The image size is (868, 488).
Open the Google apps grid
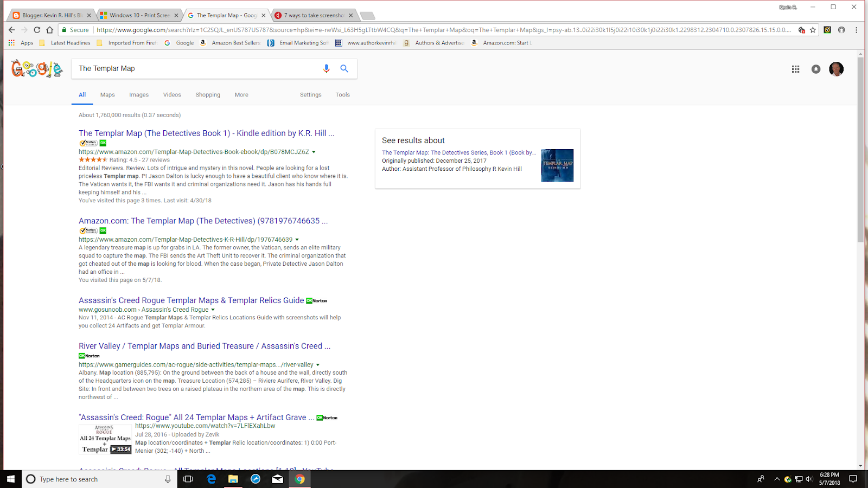[x=795, y=69]
